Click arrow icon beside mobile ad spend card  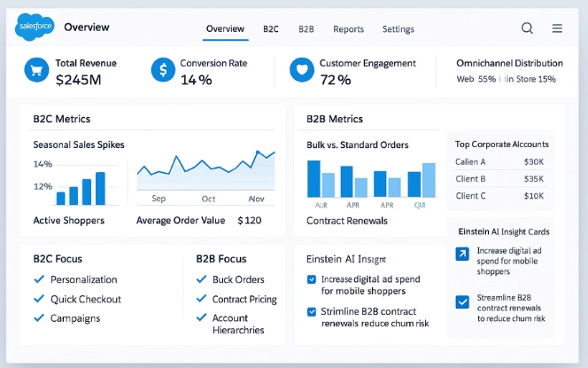tap(461, 254)
